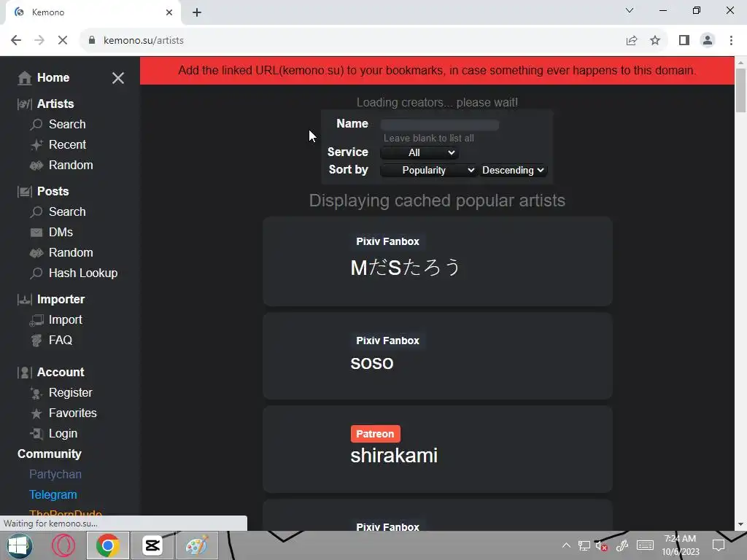
Task: Open Telegram community link
Action: coord(53,495)
